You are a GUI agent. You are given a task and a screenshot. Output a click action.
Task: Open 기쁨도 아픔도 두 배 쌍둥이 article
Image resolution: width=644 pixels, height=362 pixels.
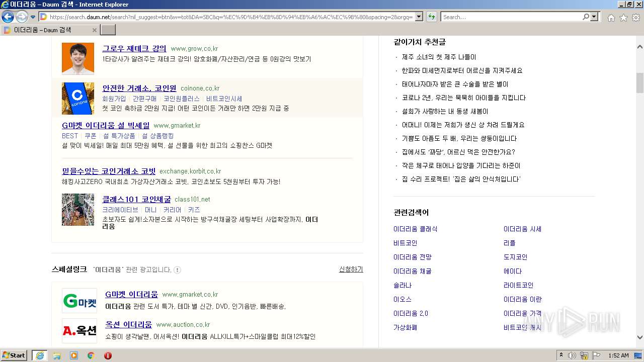[x=459, y=139]
